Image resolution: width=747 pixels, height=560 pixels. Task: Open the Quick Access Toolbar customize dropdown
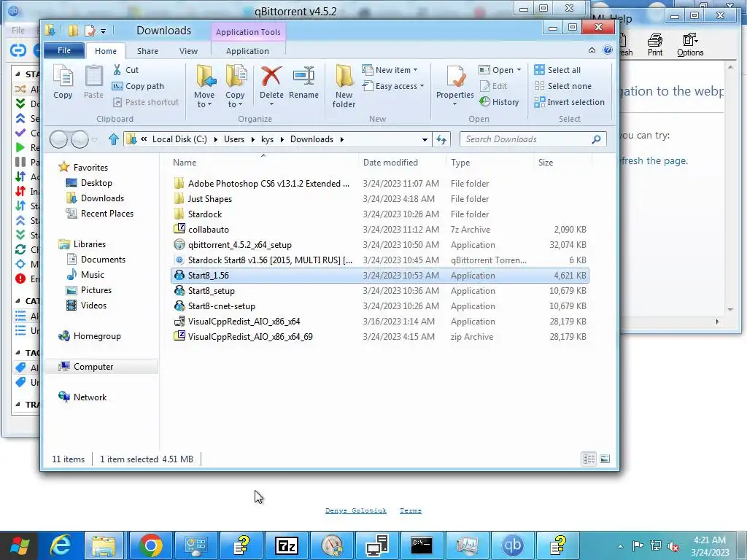pos(103,31)
